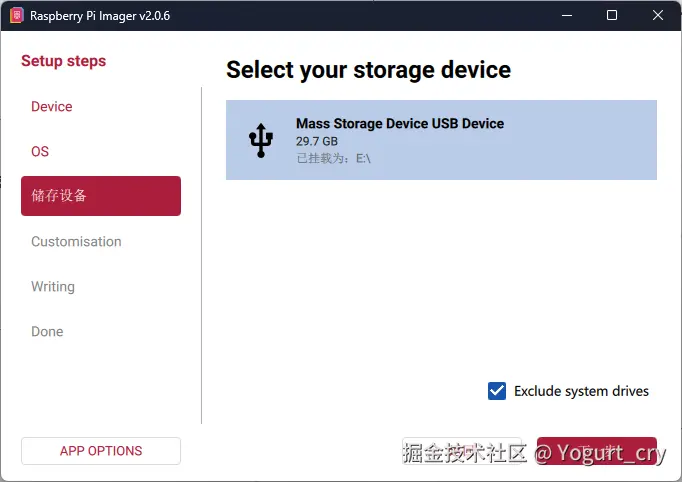Switch to the Writing step
The height and width of the screenshot is (482, 682).
pos(53,287)
